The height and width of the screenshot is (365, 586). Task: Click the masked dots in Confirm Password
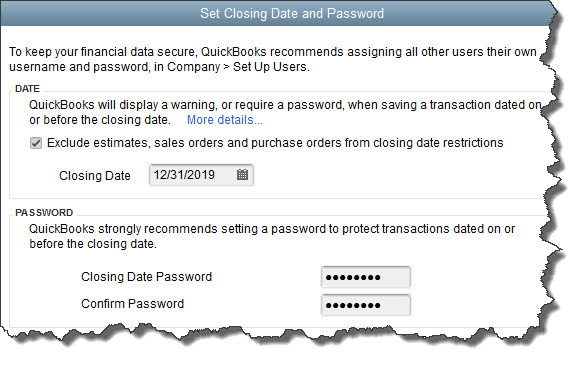coord(353,306)
